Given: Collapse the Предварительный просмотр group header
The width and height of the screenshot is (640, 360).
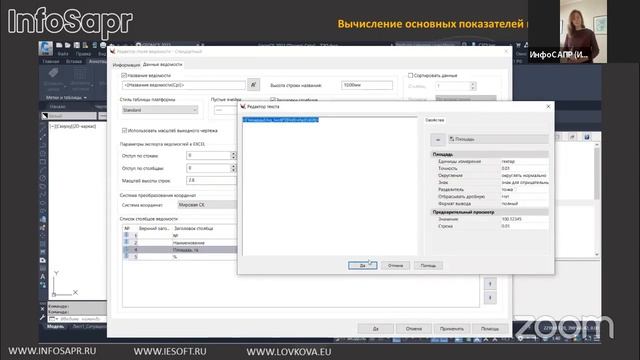Looking at the screenshot, I should pos(489,212).
